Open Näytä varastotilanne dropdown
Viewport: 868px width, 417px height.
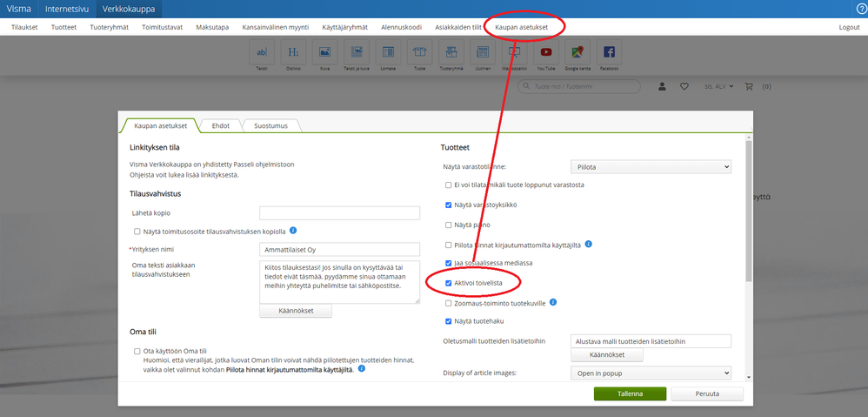pyautogui.click(x=651, y=166)
